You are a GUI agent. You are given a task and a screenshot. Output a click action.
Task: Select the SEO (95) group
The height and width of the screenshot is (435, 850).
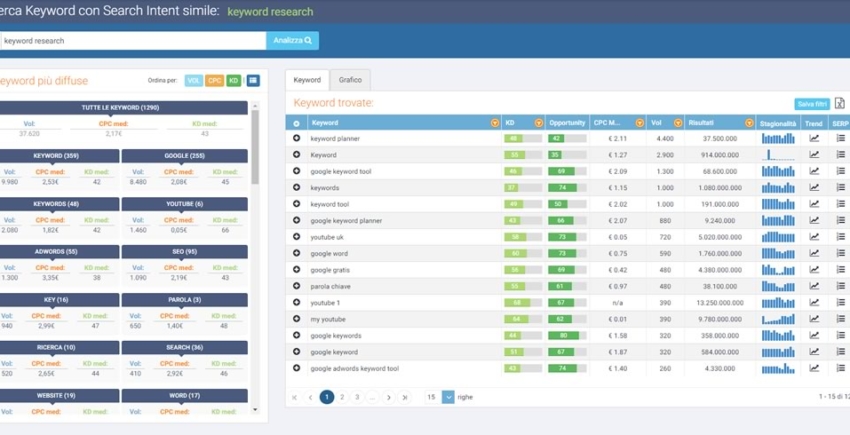[185, 252]
